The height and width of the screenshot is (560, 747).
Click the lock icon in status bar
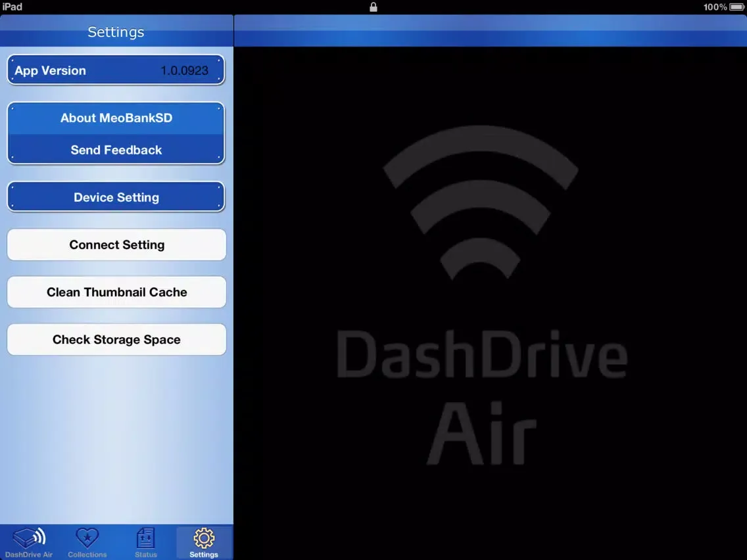[373, 7]
